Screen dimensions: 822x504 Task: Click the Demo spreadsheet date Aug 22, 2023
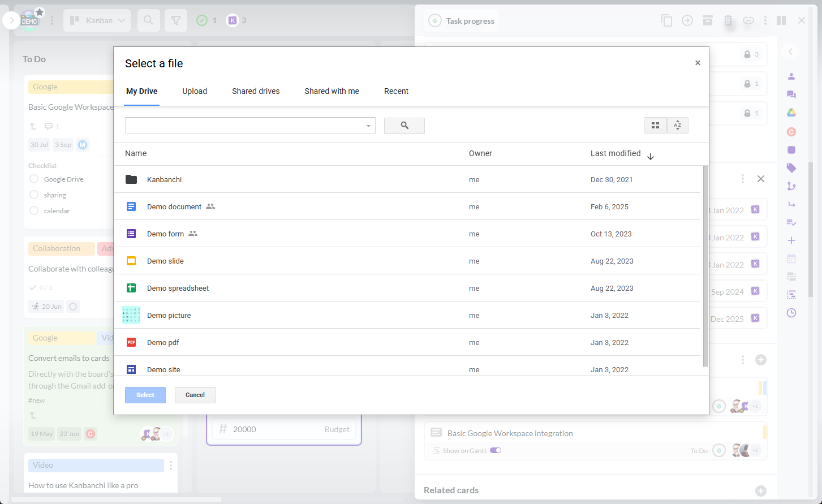tap(612, 288)
